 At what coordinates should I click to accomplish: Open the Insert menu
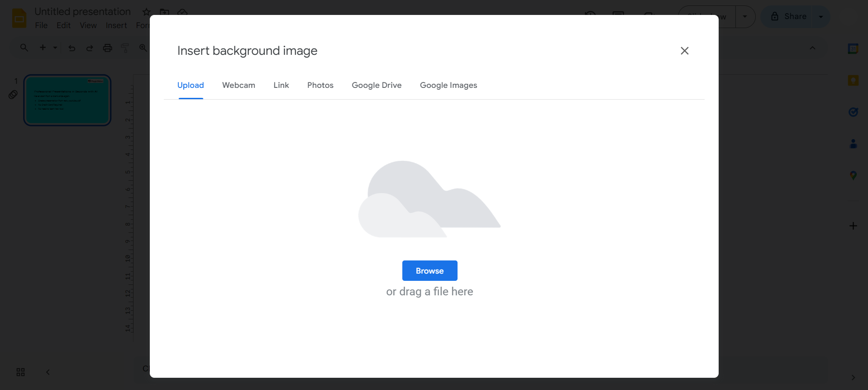pyautogui.click(x=116, y=25)
